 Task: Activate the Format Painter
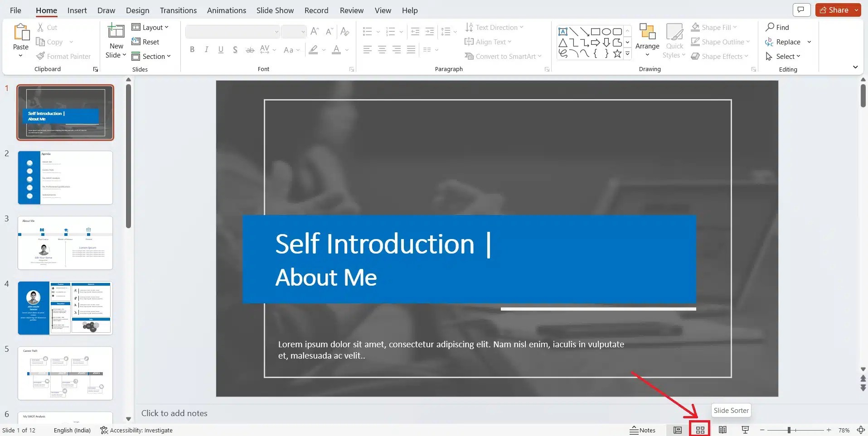63,56
